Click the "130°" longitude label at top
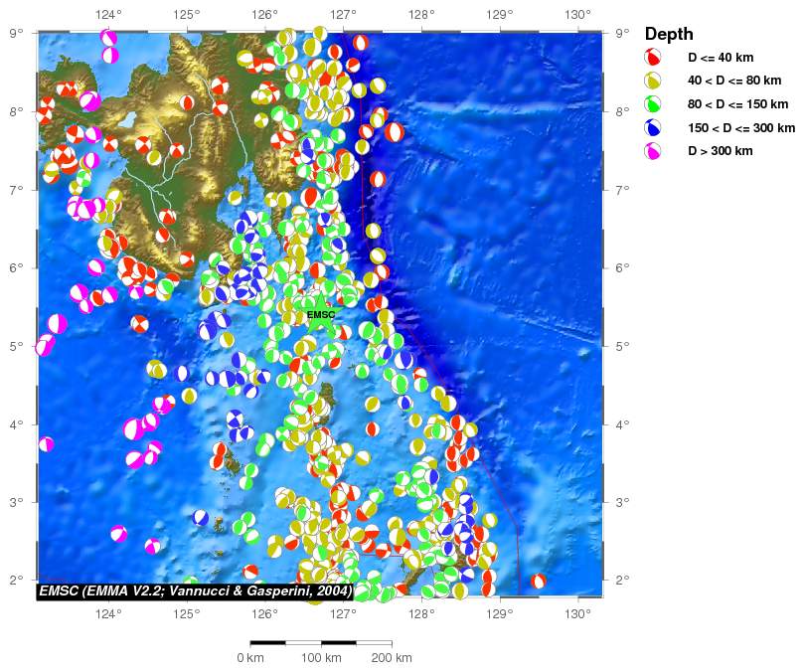This screenshot has height=672, width=805. coord(577,15)
